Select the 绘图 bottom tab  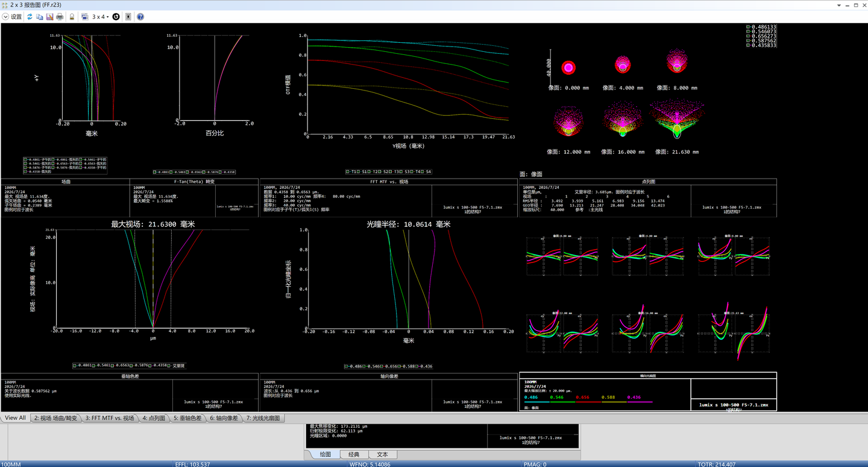(x=325, y=454)
